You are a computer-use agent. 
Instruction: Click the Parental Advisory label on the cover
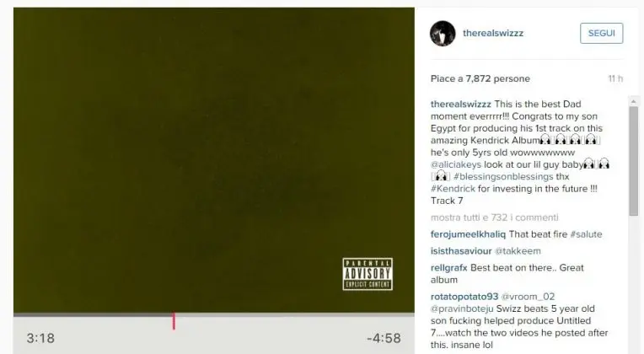click(368, 274)
